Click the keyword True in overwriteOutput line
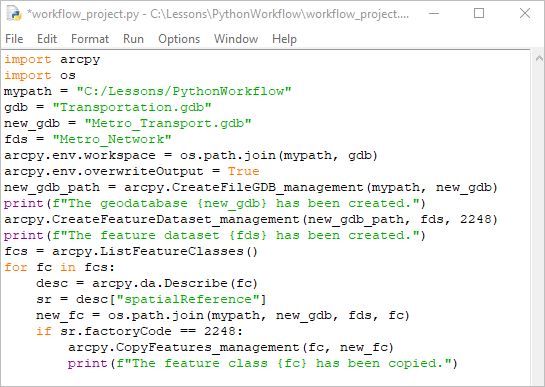545x387 pixels. point(244,171)
